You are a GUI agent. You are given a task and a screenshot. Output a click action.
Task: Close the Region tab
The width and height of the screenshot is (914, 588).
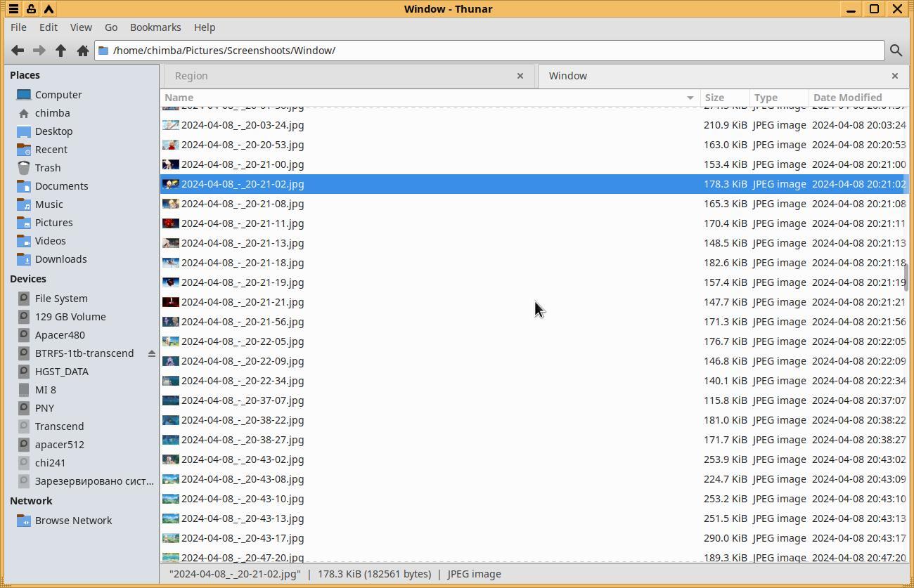coord(520,76)
